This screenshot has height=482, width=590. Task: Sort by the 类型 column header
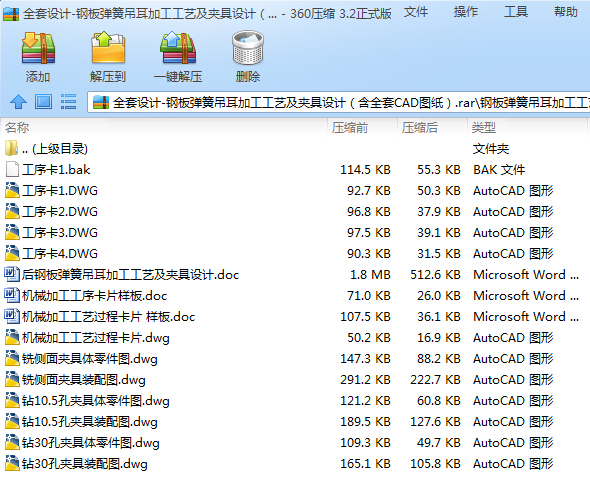point(484,128)
